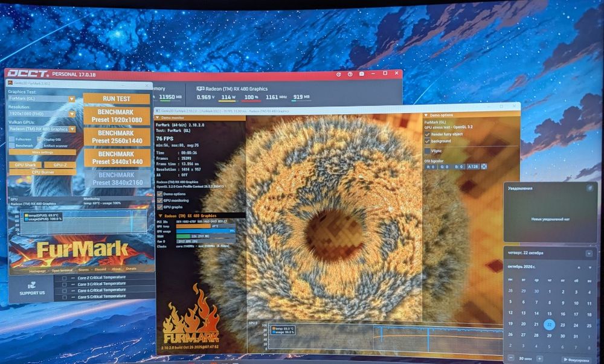This screenshot has height=364, width=604.
Task: Start Benchmark Preset 2560x1440
Action: (x=117, y=137)
